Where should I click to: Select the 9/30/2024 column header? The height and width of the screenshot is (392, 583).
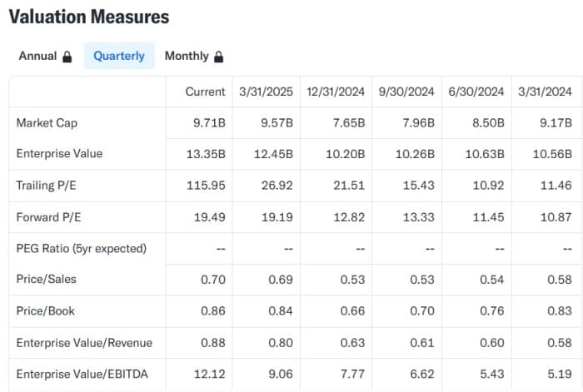[x=406, y=92]
